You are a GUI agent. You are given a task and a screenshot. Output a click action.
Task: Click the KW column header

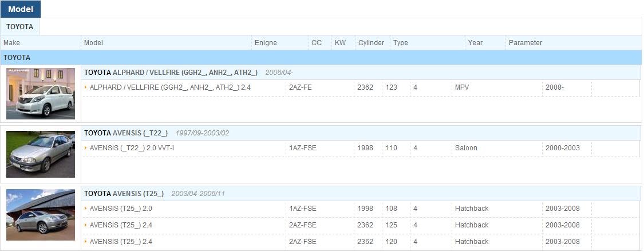coord(341,43)
